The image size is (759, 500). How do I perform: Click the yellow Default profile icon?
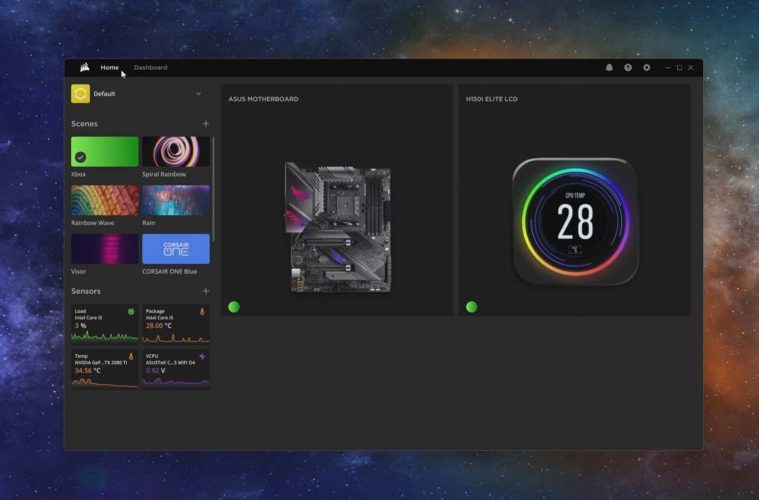(80, 93)
